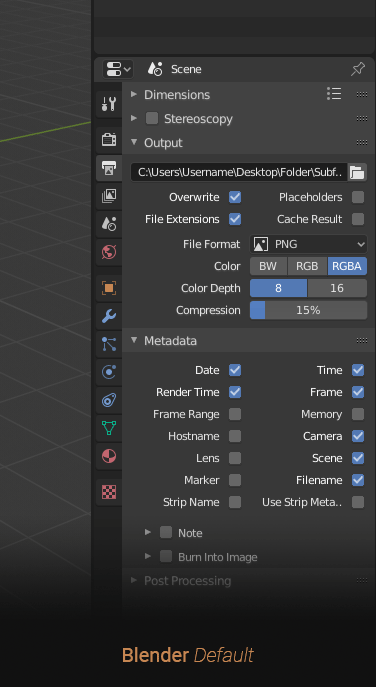376x687 pixels.
Task: Enable Hostname metadata checkbox
Action: 235,436
